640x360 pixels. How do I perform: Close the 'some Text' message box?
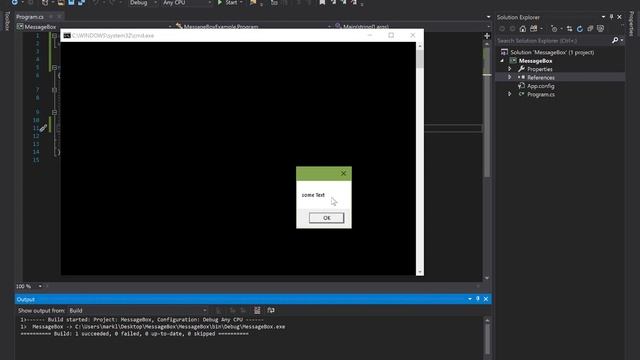click(343, 173)
